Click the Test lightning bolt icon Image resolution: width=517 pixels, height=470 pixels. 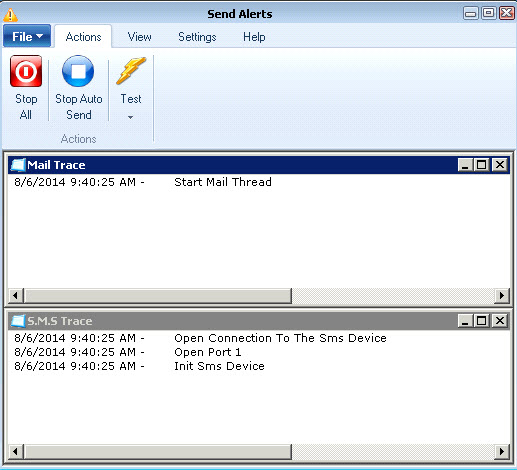pyautogui.click(x=131, y=71)
